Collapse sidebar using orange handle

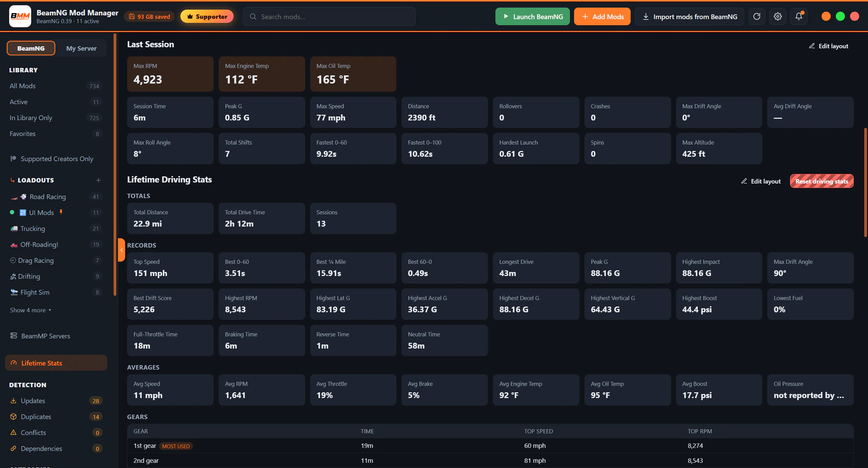click(122, 250)
